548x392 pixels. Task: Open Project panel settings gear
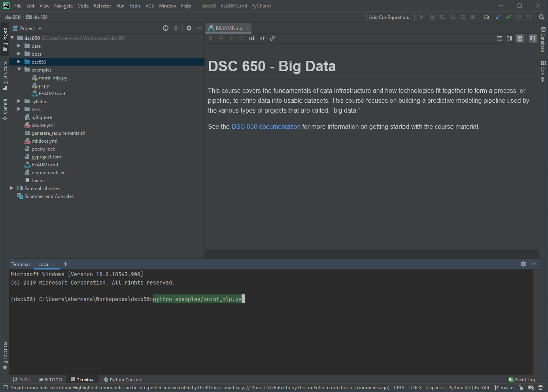(189, 28)
